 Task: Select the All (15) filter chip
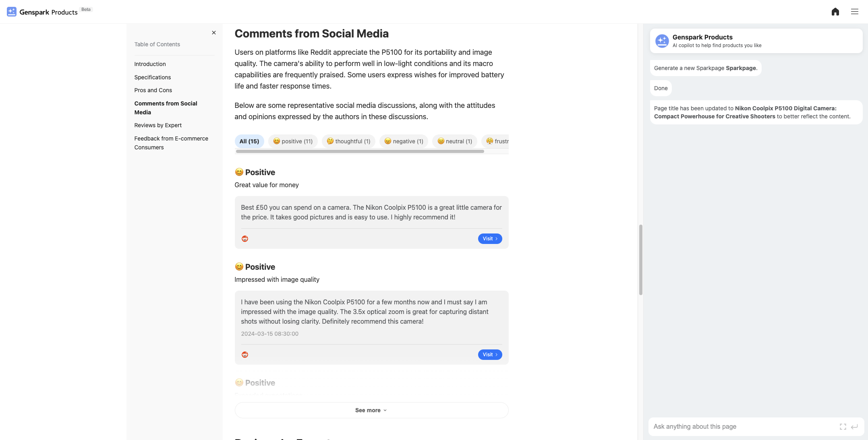point(249,141)
